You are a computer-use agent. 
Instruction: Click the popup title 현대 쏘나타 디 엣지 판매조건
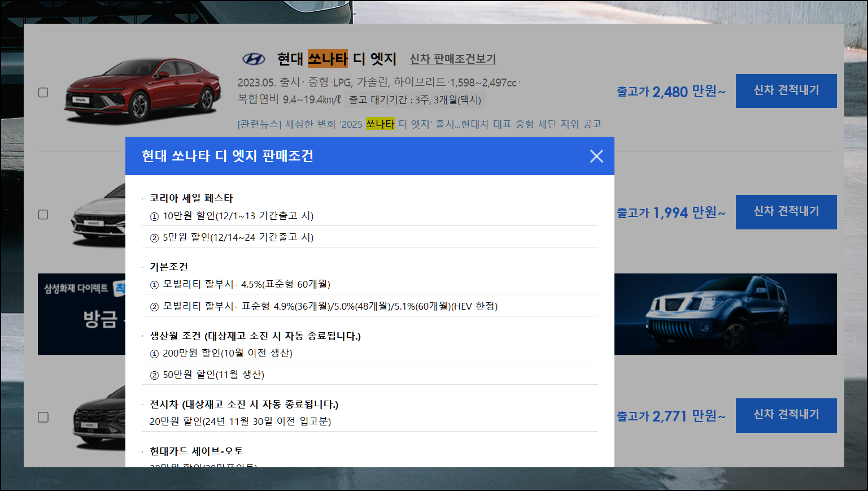tap(228, 156)
